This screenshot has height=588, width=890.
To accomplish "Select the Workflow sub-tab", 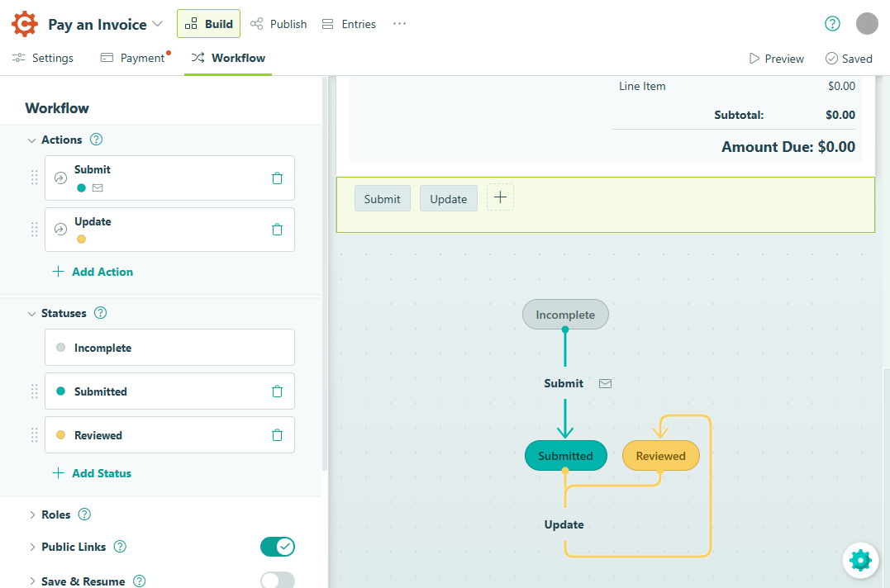I will (228, 58).
